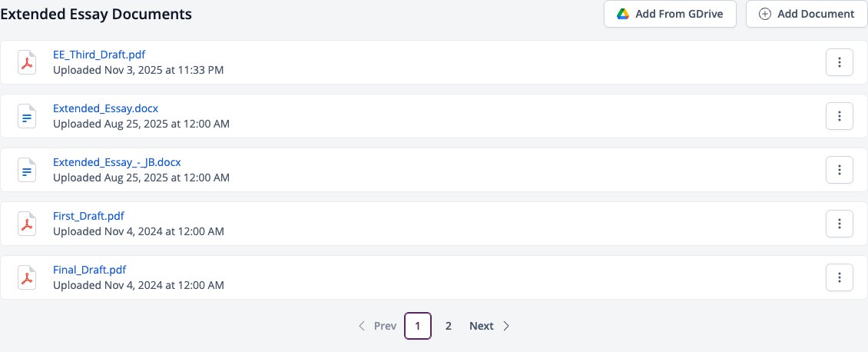Expand the kebab menu for Extended_Essay_-_JB.docx
This screenshot has width=868, height=352.
point(840,170)
